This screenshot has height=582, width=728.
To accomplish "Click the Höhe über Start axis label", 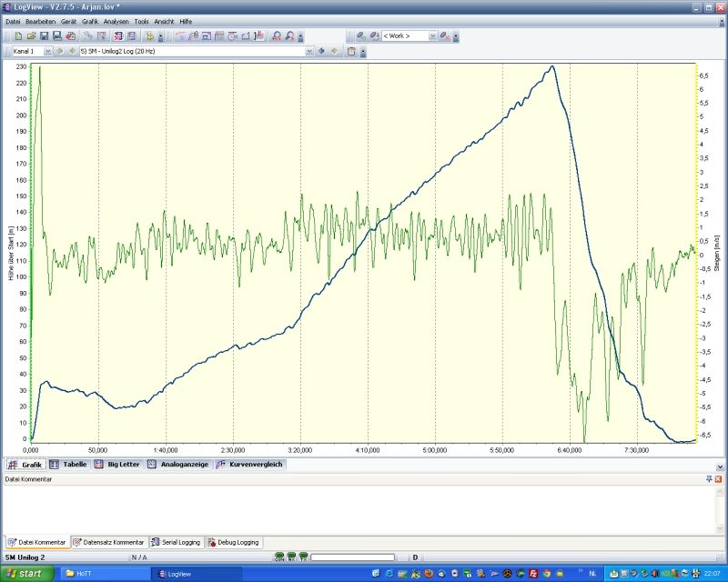I will click(x=10, y=253).
